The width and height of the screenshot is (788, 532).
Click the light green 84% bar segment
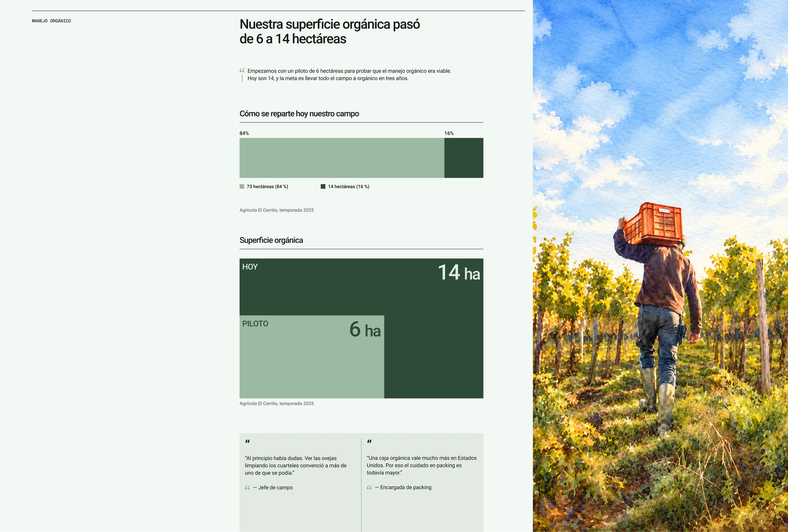coord(342,158)
